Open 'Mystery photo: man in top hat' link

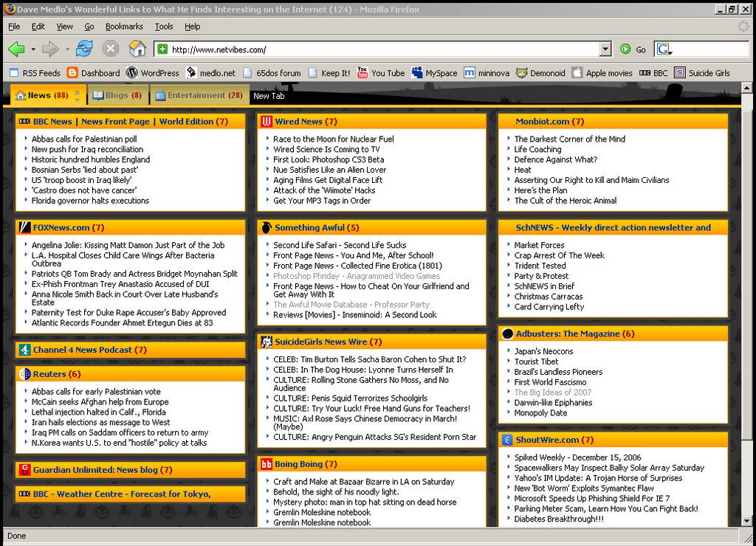365,502
